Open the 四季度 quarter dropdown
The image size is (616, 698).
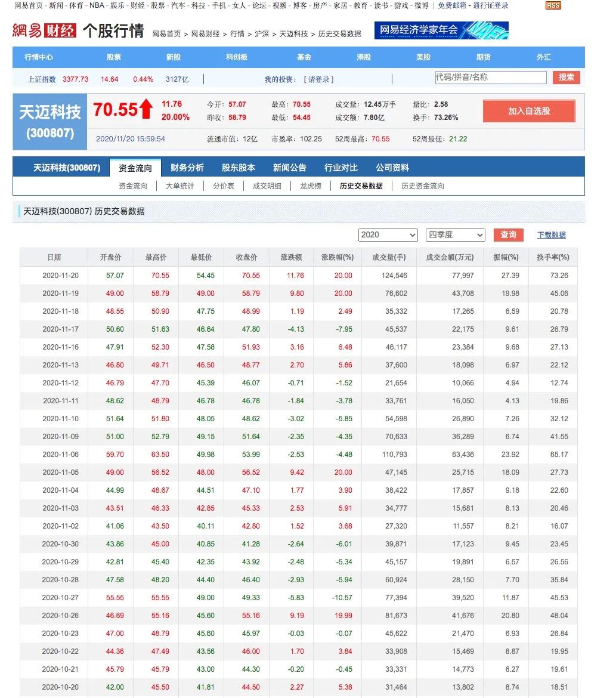[x=456, y=234]
